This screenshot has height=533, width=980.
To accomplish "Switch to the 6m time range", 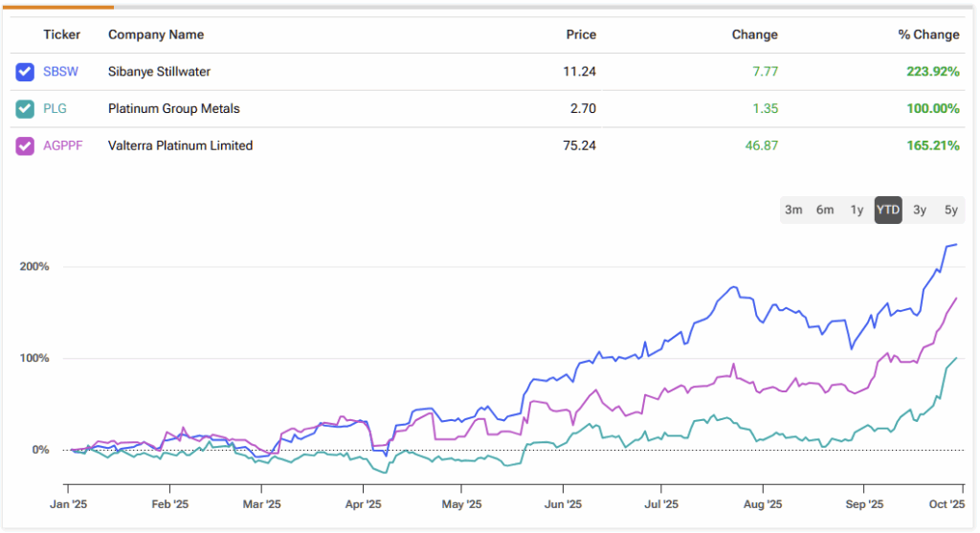I will [824, 211].
